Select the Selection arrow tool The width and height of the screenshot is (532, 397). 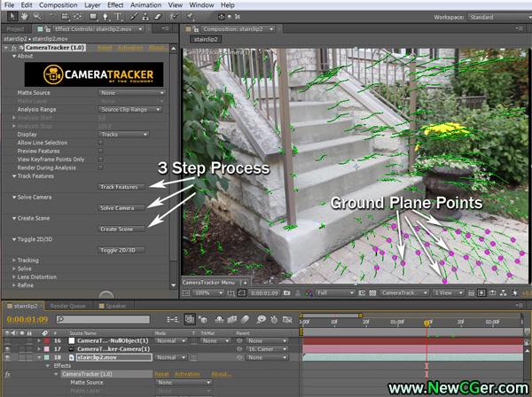[12, 17]
